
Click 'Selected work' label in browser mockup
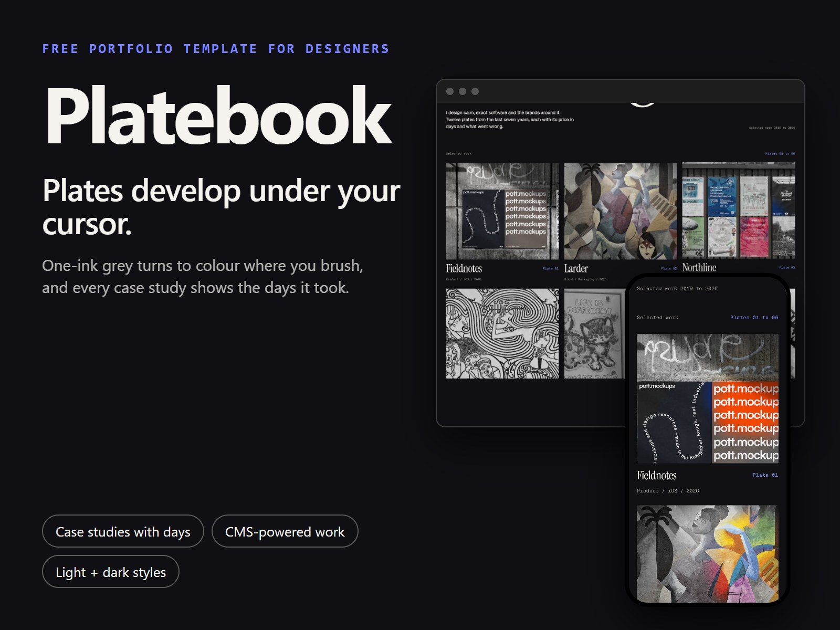(x=459, y=154)
